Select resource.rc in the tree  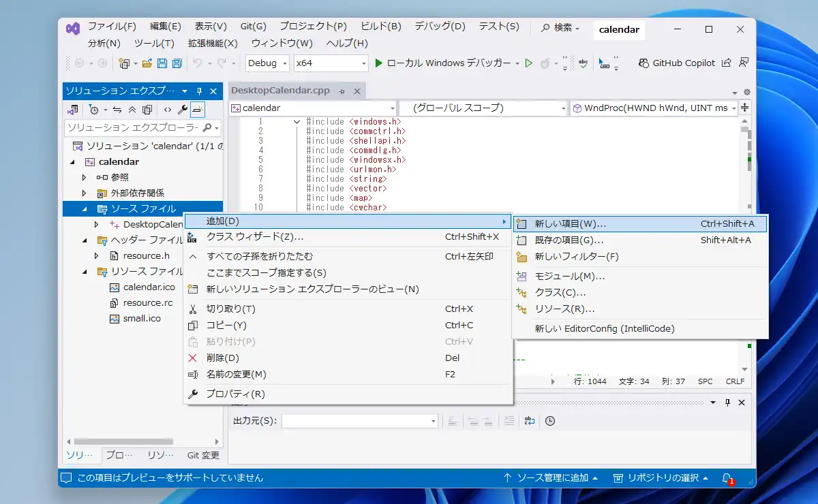tap(148, 302)
